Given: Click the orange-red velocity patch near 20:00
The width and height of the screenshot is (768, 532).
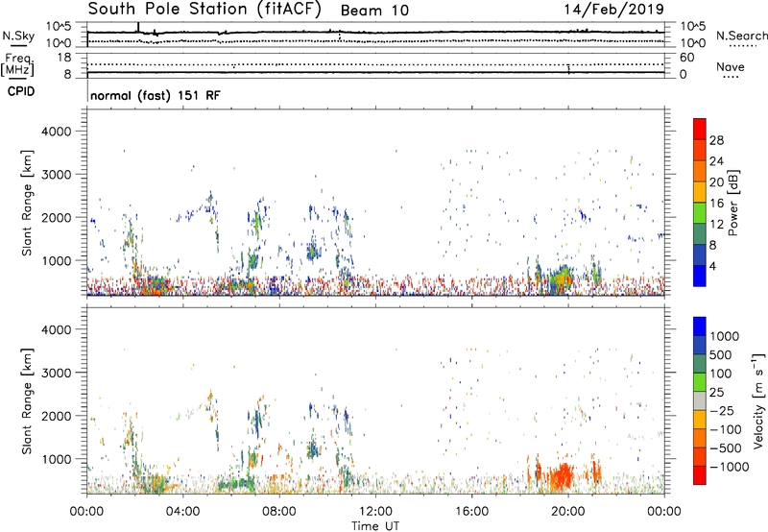Looking at the screenshot, I should coord(562,475).
